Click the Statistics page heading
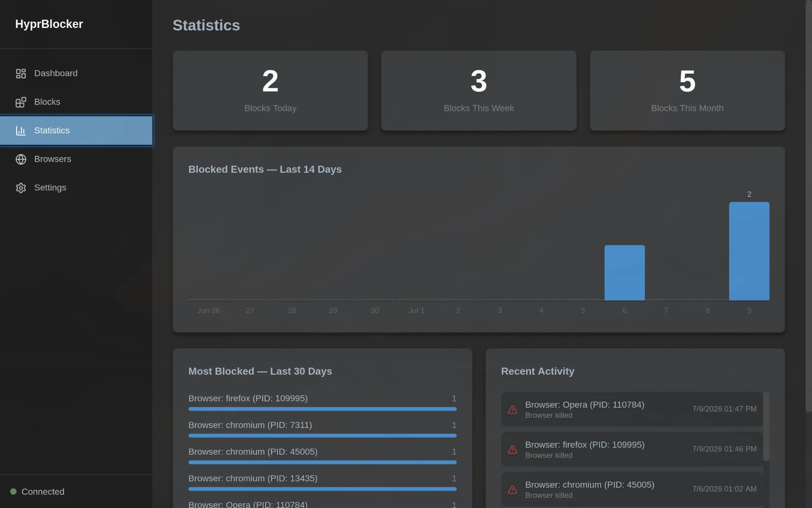Screen dimensions: 812x508 [206, 25]
